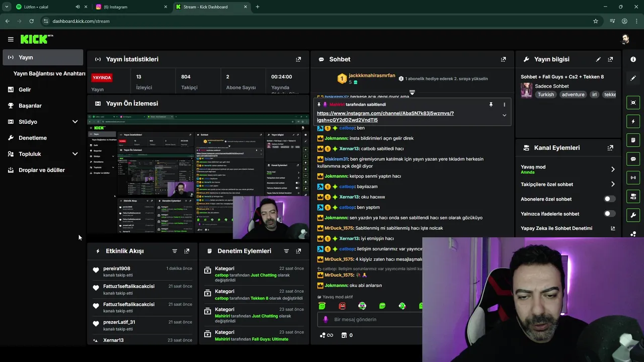Pop out the Etkinlik Akışı panel
Screen dimensions: 644x362
[x=187, y=251]
